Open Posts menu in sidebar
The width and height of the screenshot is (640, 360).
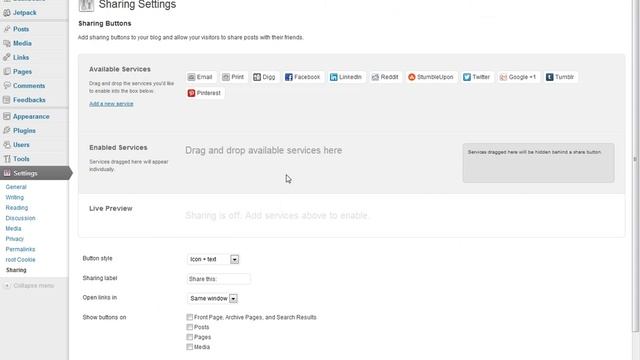click(x=21, y=29)
